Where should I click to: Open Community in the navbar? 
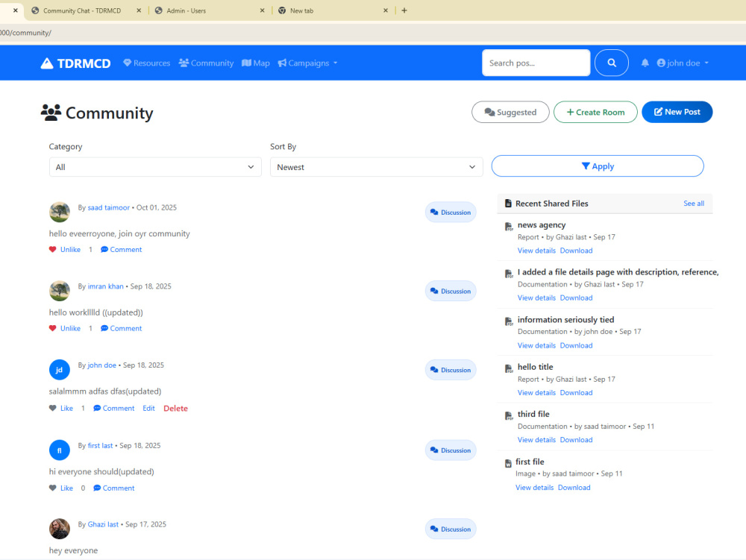pos(206,63)
